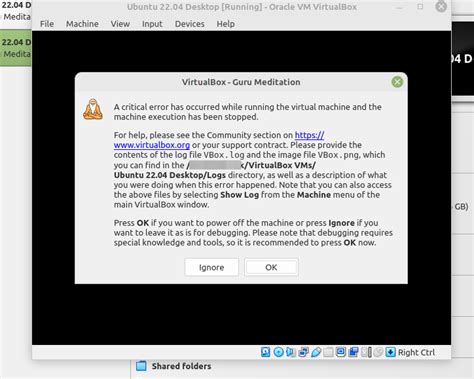Maximize the Ubuntu 22.04 Desktop VM window
The height and width of the screenshot is (379, 474).
point(420,7)
